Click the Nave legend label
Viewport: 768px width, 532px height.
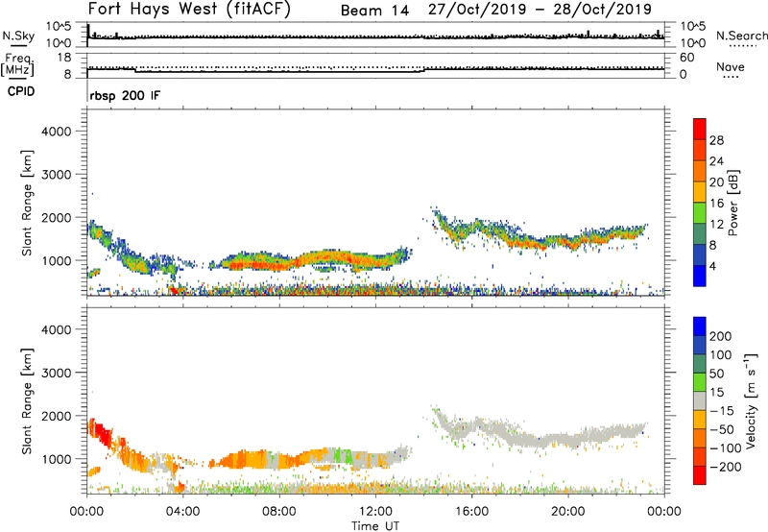[731, 67]
